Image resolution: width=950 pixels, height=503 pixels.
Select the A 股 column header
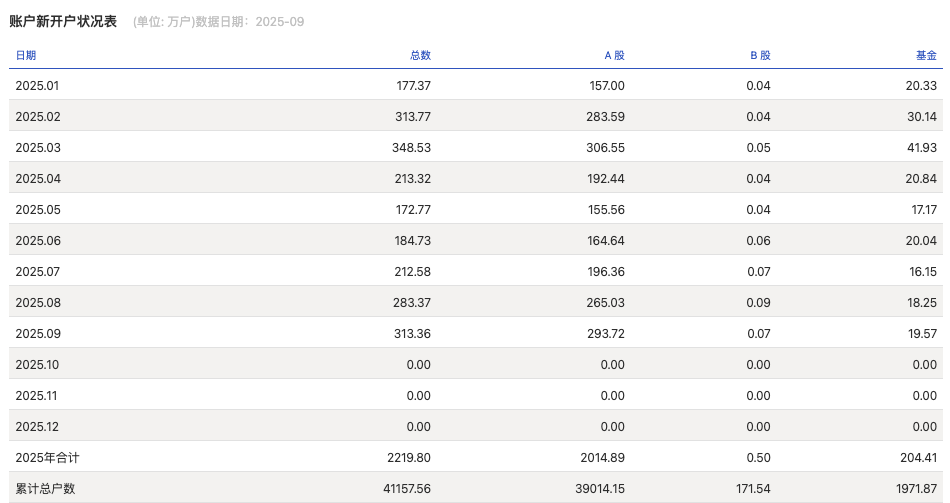coord(614,55)
